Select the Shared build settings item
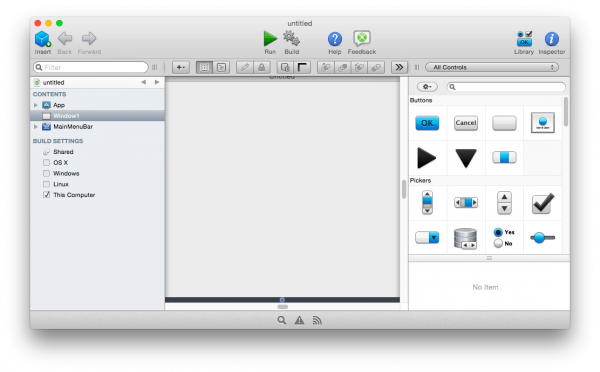This screenshot has width=600, height=372. [x=63, y=152]
